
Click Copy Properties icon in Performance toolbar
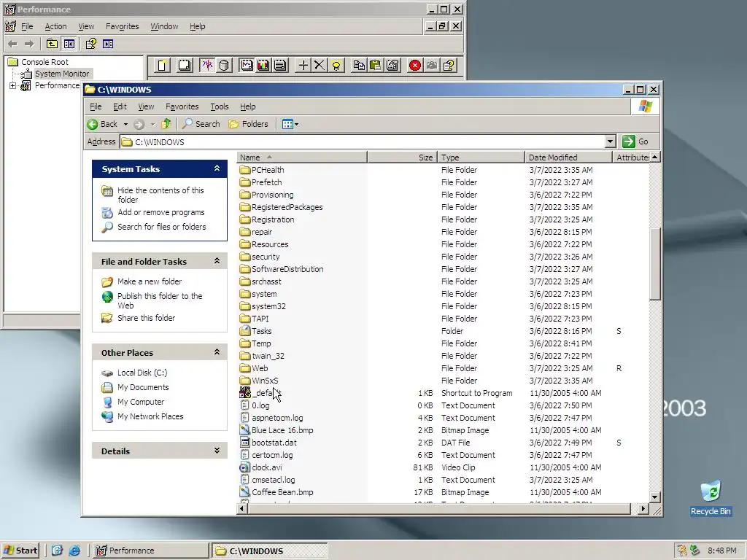359,65
